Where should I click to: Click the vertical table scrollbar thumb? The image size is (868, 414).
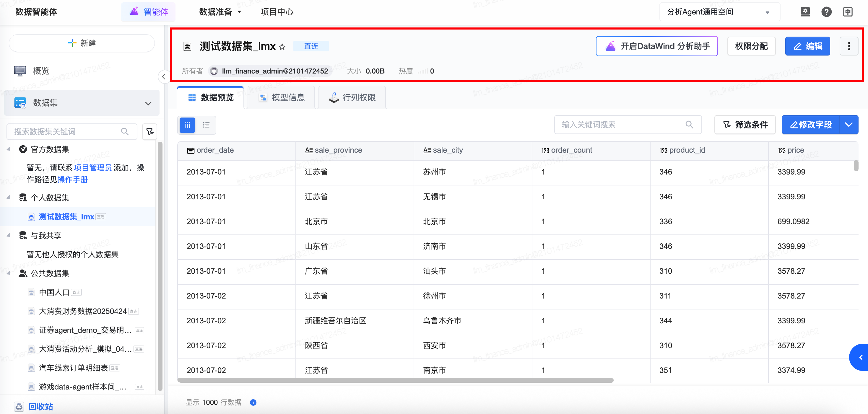(x=856, y=165)
